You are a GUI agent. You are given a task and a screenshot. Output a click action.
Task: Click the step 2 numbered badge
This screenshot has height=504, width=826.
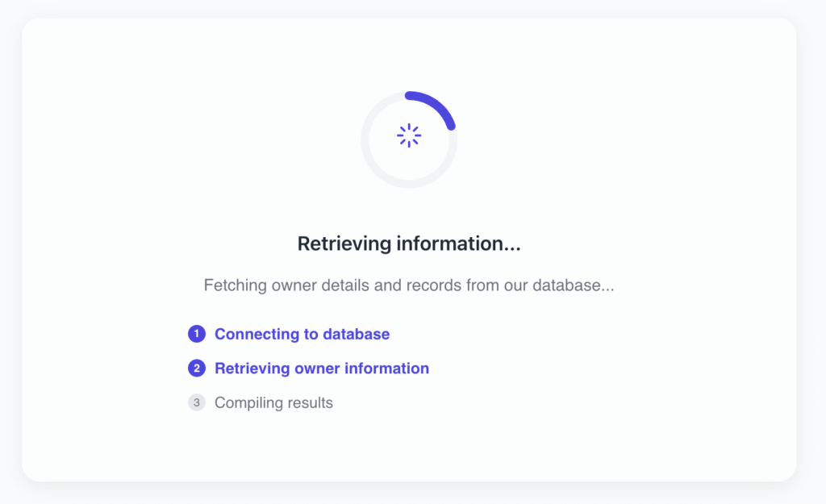click(x=197, y=369)
